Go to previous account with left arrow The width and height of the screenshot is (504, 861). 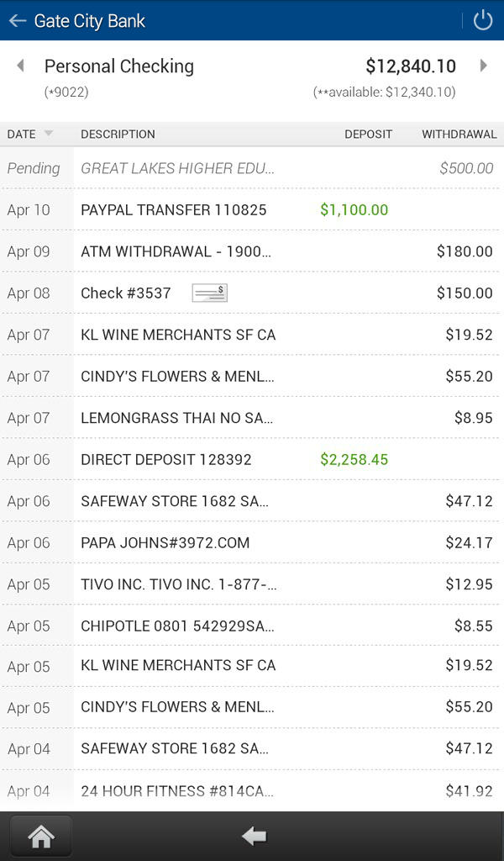20,66
